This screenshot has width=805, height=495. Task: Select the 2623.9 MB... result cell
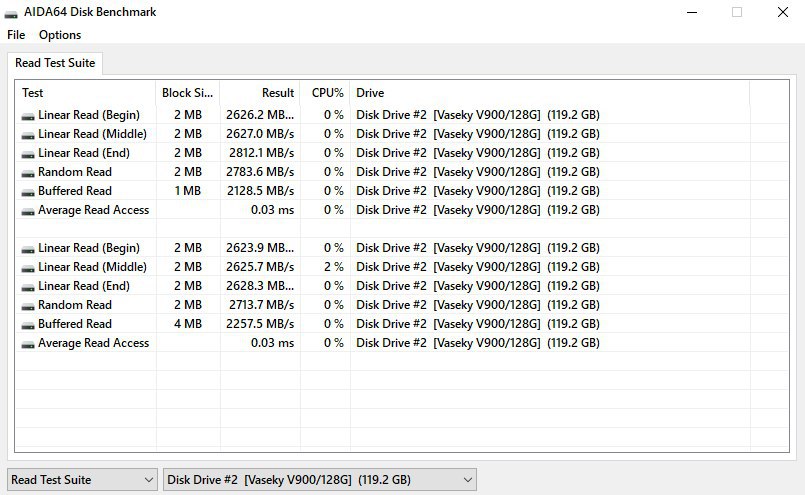(260, 248)
